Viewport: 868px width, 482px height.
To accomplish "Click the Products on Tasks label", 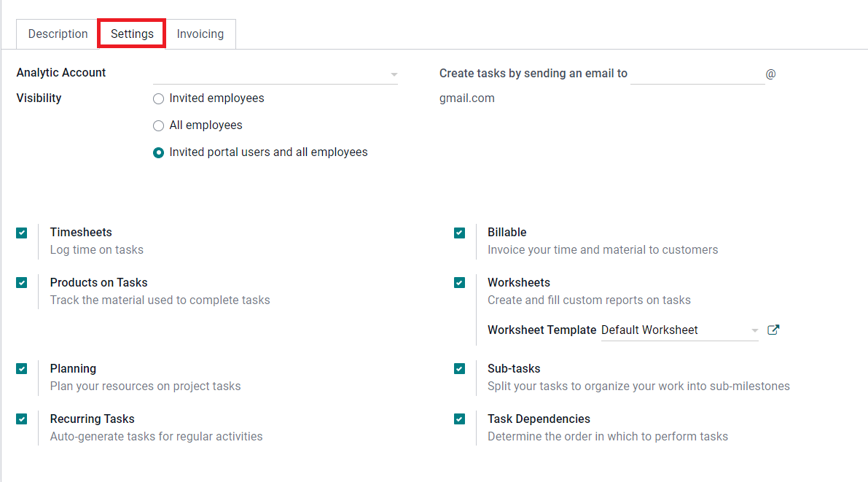I will click(x=98, y=282).
